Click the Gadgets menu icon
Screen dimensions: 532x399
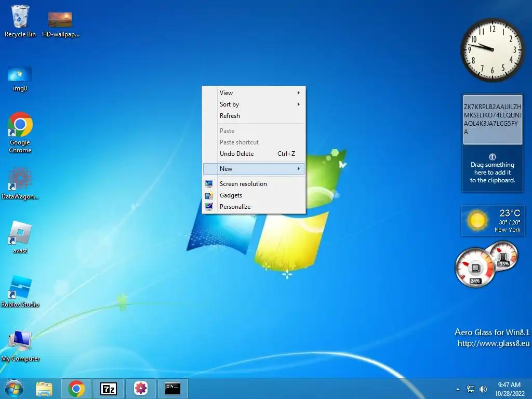coord(209,195)
